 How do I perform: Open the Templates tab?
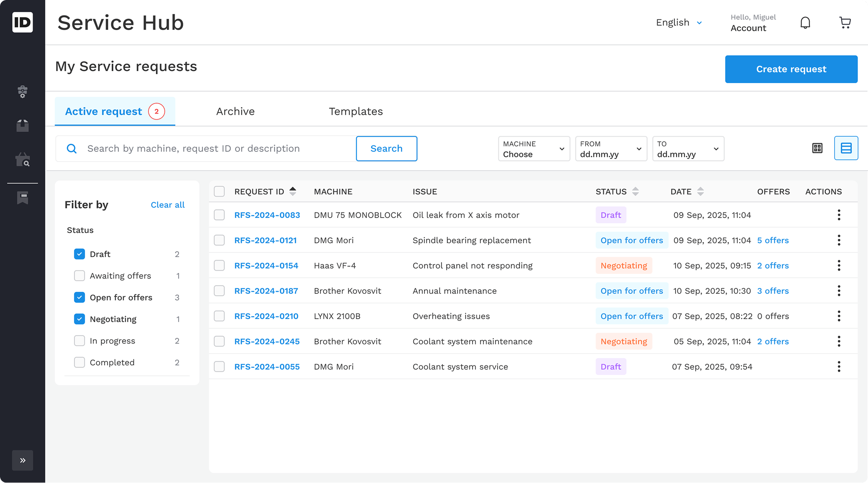click(x=356, y=112)
